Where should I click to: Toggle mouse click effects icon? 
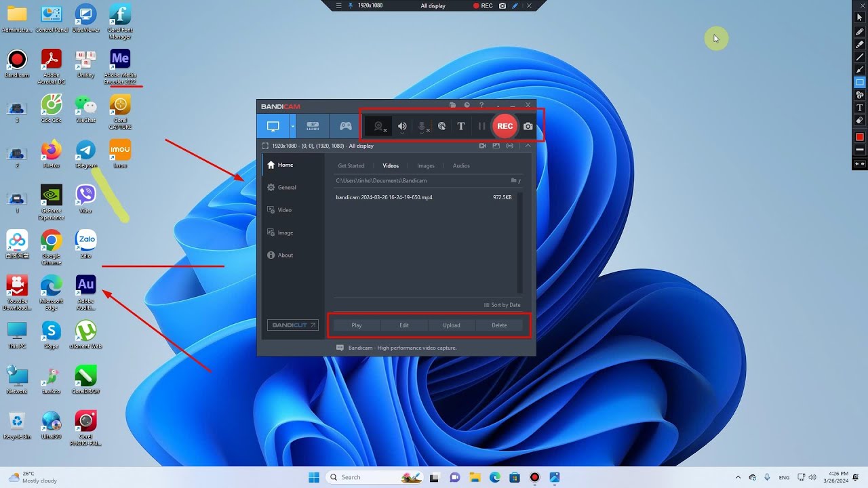(441, 126)
